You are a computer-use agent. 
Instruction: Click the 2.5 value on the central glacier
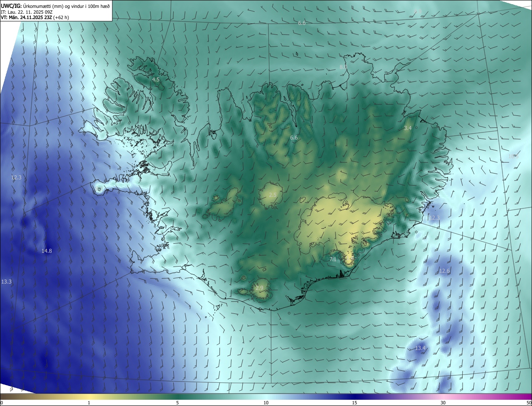point(273,195)
